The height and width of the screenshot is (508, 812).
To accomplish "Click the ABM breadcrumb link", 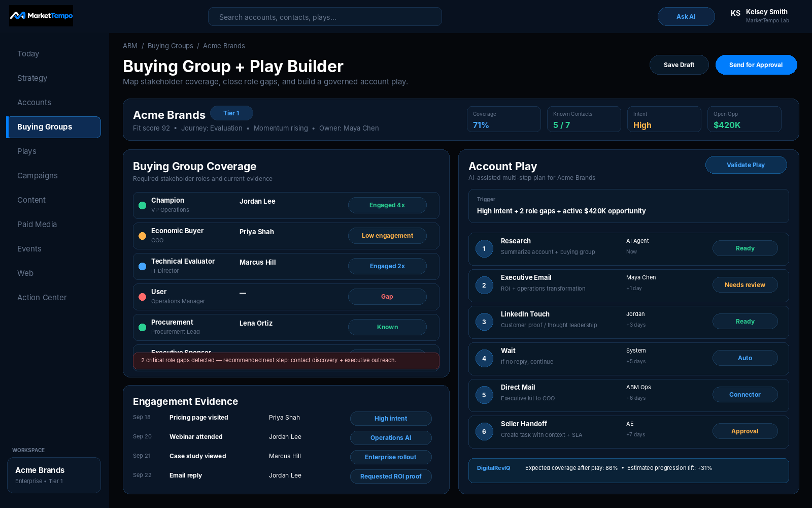I will click(130, 46).
